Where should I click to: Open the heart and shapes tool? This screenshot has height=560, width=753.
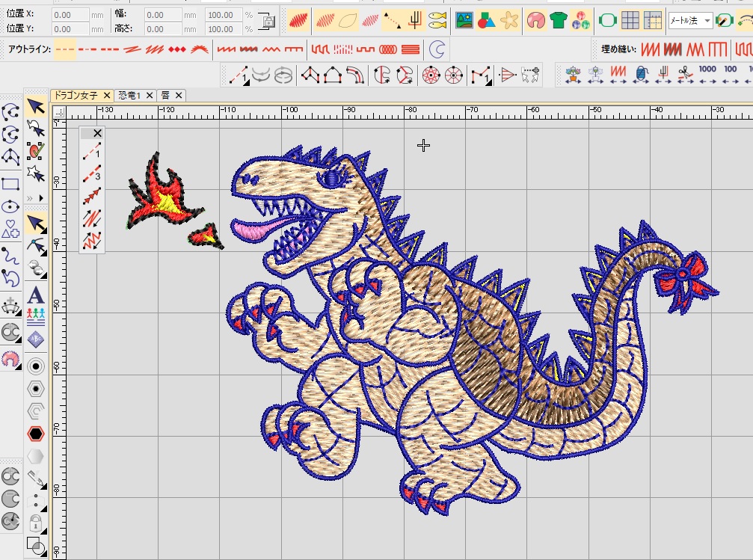[10, 229]
